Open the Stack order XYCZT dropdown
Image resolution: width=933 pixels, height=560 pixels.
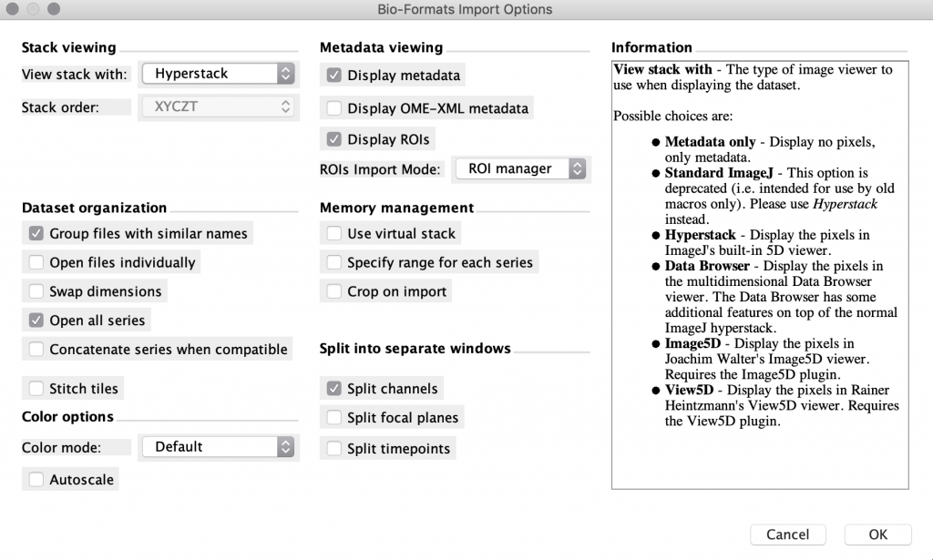[219, 107]
